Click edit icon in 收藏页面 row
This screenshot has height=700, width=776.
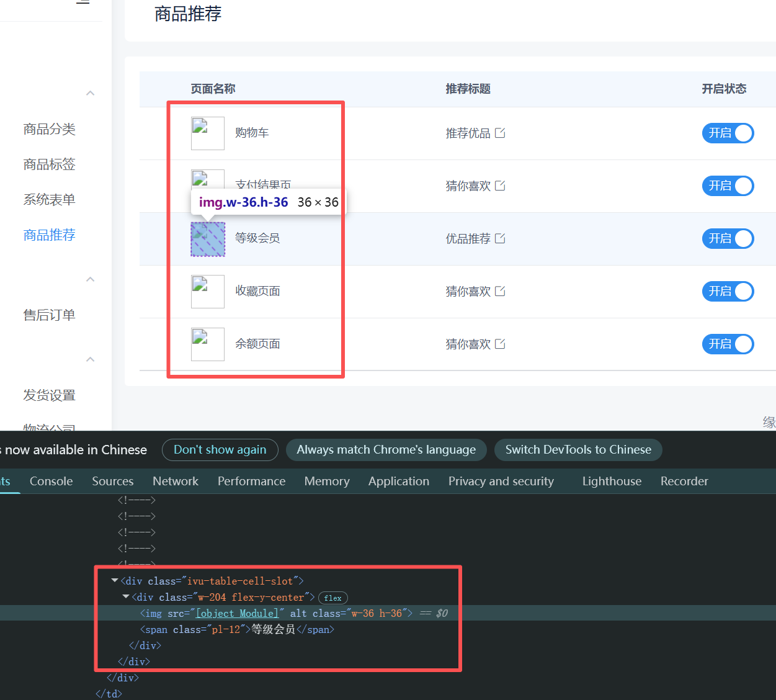(500, 291)
